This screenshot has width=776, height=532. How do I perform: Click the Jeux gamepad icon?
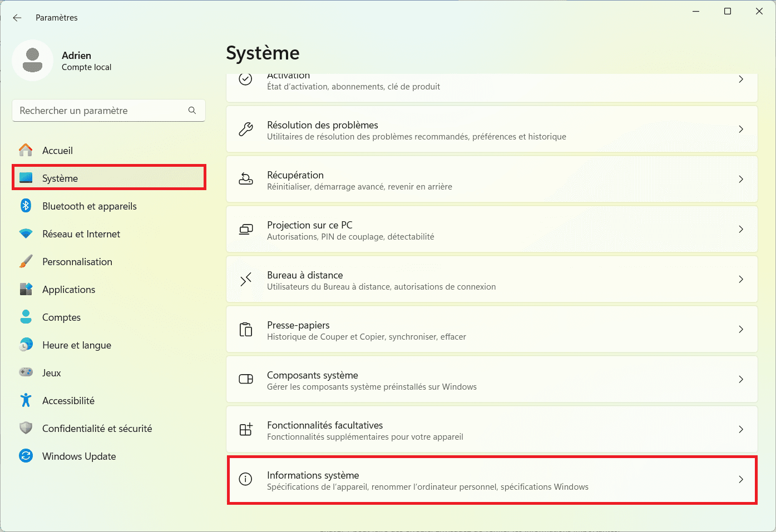pyautogui.click(x=26, y=372)
